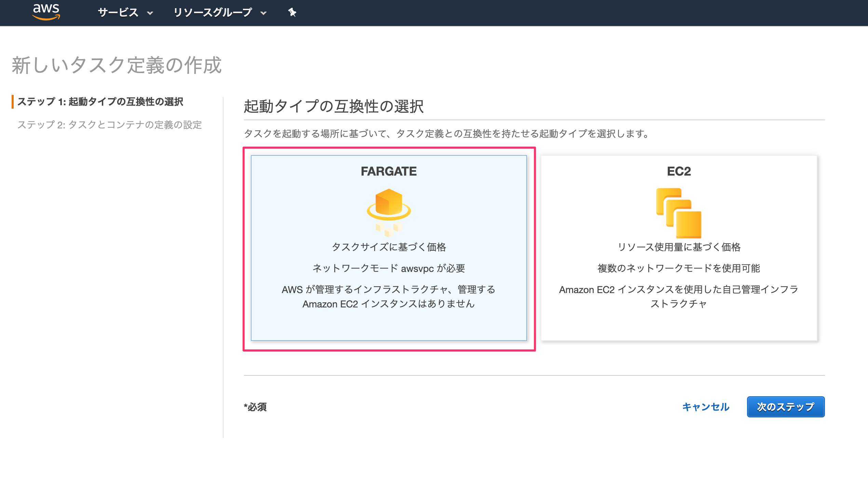Click the 起動タイプの互換性の選択 section heading
This screenshot has height=483, width=868.
click(334, 106)
